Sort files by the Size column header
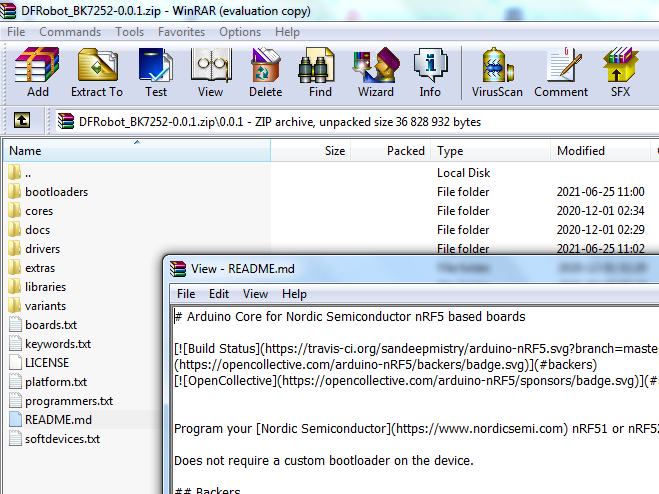The height and width of the screenshot is (494, 659). (311, 151)
